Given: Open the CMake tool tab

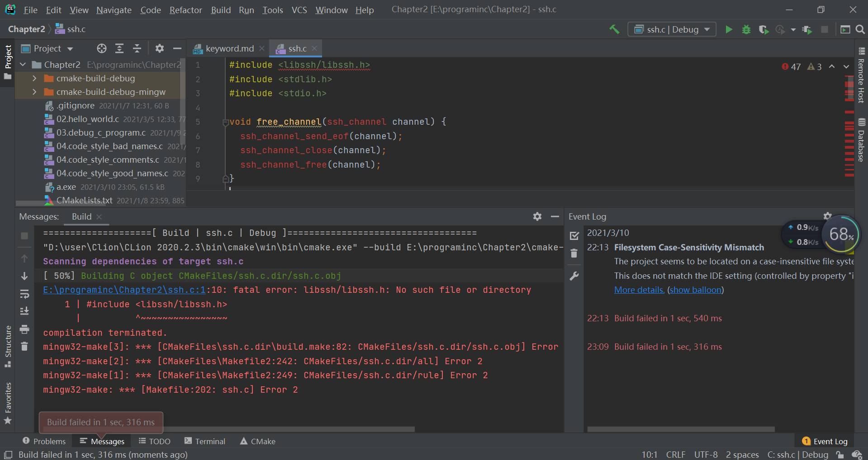Looking at the screenshot, I should 258,441.
